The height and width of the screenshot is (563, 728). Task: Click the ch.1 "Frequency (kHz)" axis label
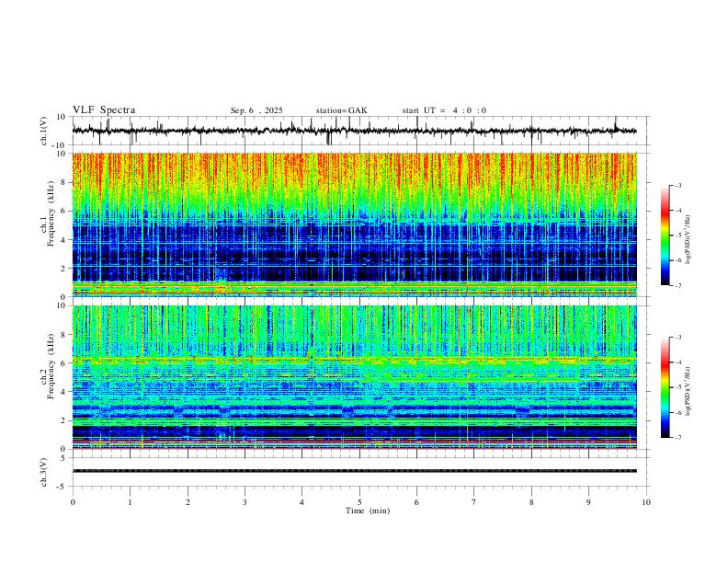51,215
